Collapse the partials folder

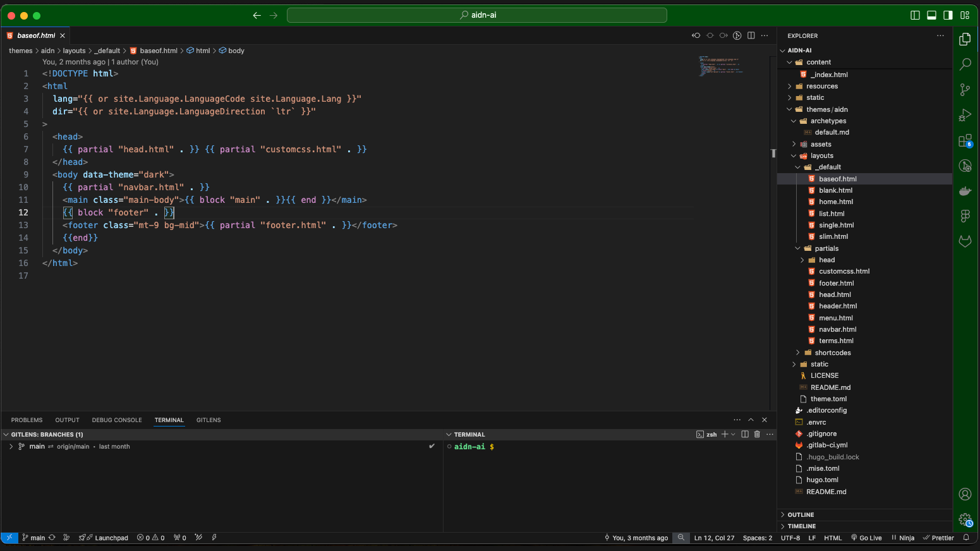(826, 248)
